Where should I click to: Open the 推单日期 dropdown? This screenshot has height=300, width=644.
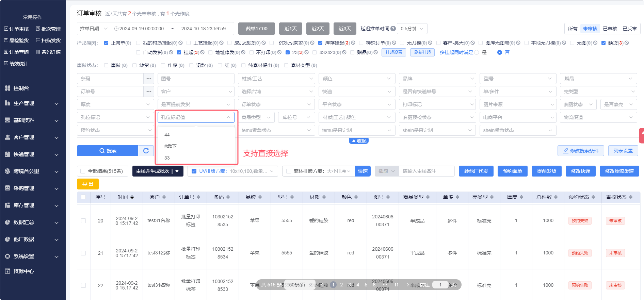point(94,29)
